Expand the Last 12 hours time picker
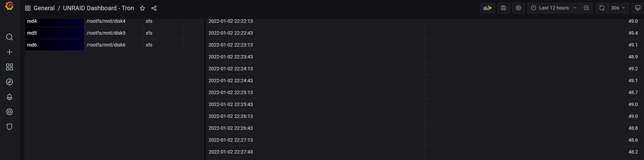Image resolution: width=644 pixels, height=160 pixels. [x=554, y=8]
